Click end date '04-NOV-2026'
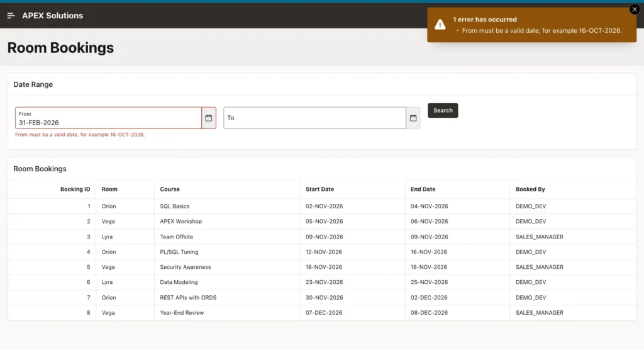This screenshot has height=350, width=644. pos(429,206)
